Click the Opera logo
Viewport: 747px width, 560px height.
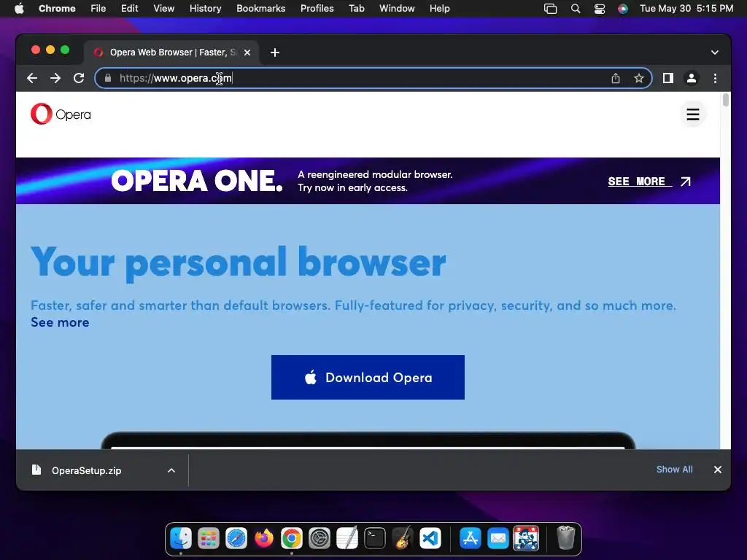pos(61,114)
